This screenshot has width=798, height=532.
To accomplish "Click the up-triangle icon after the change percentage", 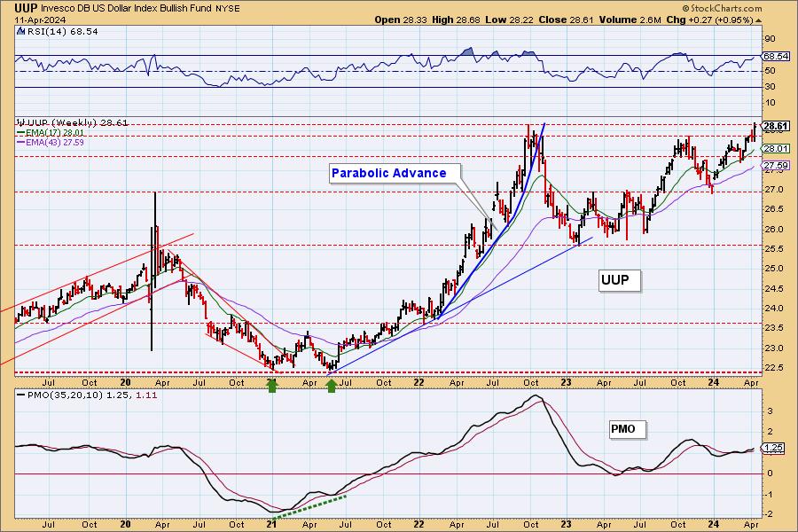I will 758,20.
